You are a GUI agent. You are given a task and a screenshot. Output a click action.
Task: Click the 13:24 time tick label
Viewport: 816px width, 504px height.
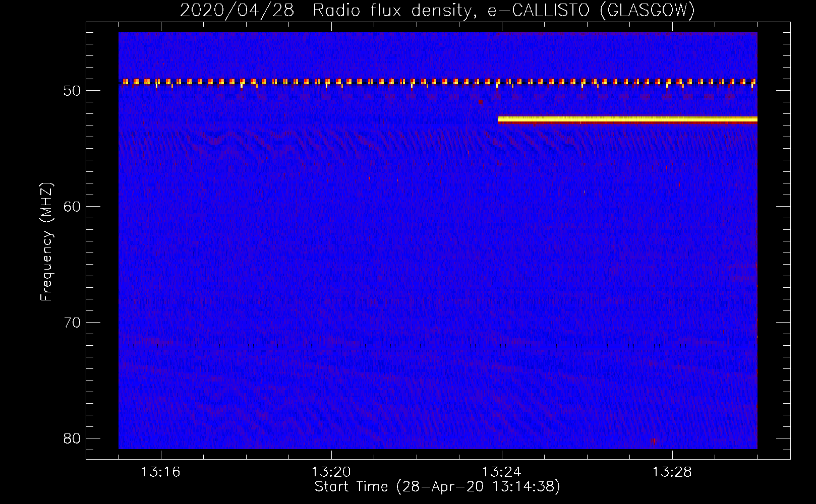pyautogui.click(x=502, y=472)
